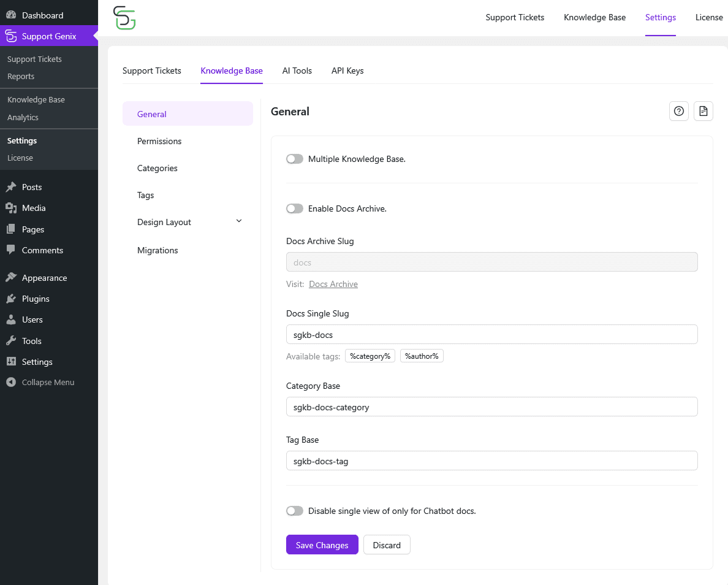This screenshot has height=585, width=728.
Task: Enable Multiple Knowledge Base
Action: click(x=295, y=158)
